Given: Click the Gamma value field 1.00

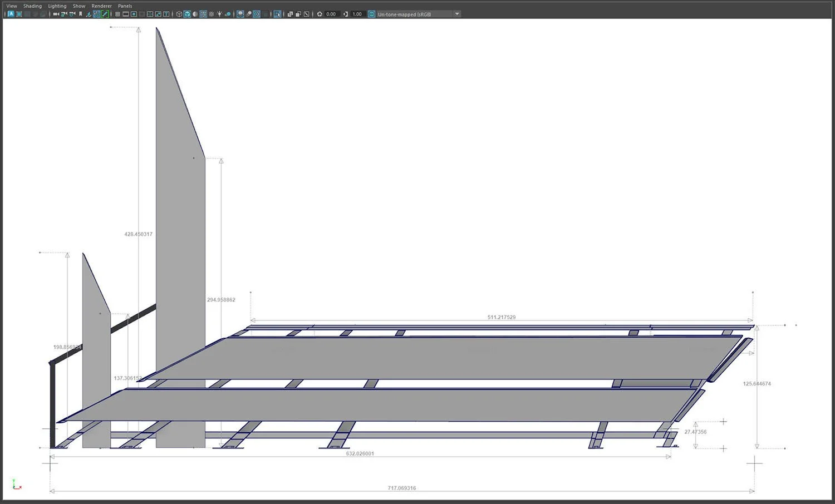Looking at the screenshot, I should click(x=358, y=14).
